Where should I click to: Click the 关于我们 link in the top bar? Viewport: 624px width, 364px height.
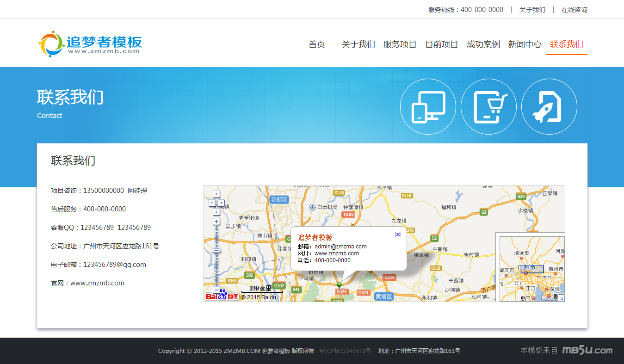[532, 10]
